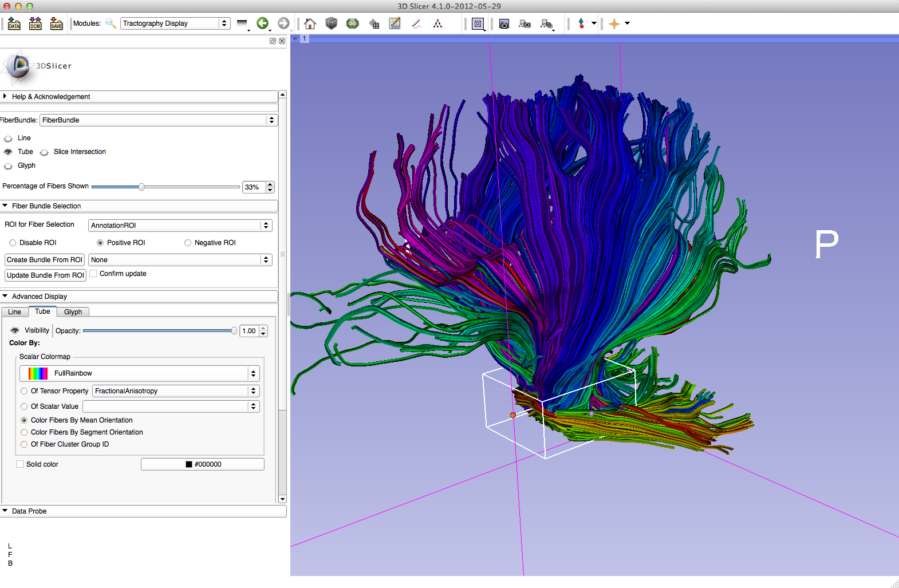Open the Modules dropdown showing Tractography Display
This screenshot has width=899, height=588.
pos(175,23)
